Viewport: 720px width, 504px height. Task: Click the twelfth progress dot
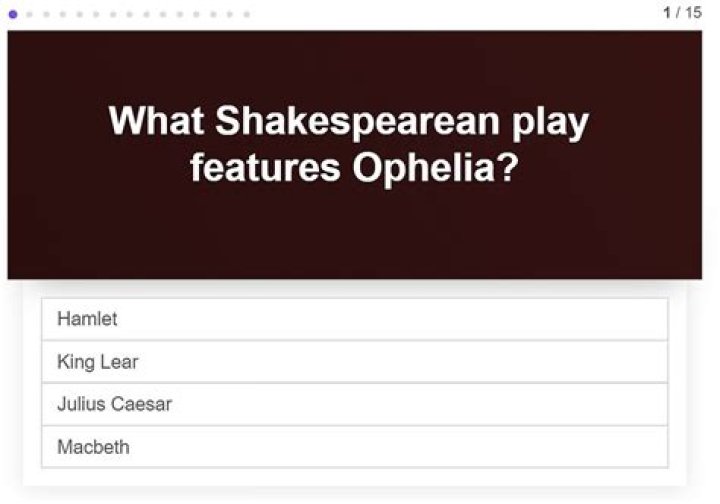[197, 14]
